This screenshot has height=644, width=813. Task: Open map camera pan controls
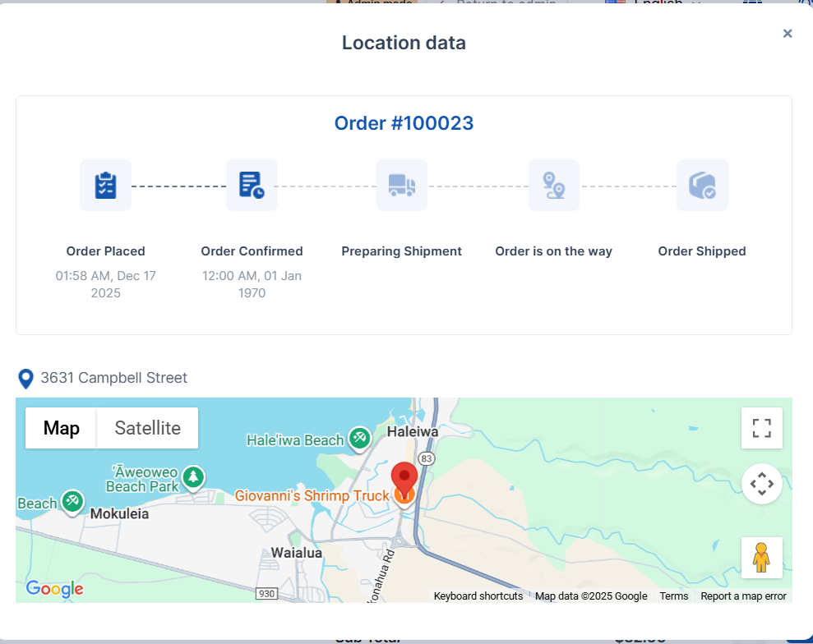tap(762, 484)
